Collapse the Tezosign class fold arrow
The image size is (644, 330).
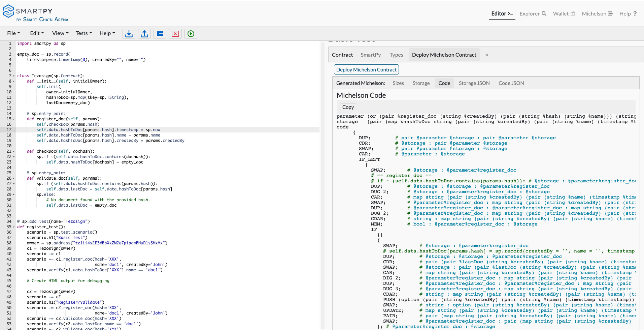coord(14,76)
